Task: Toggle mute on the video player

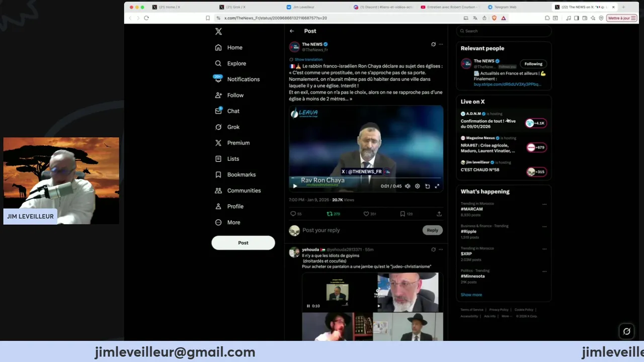Action: point(408,186)
